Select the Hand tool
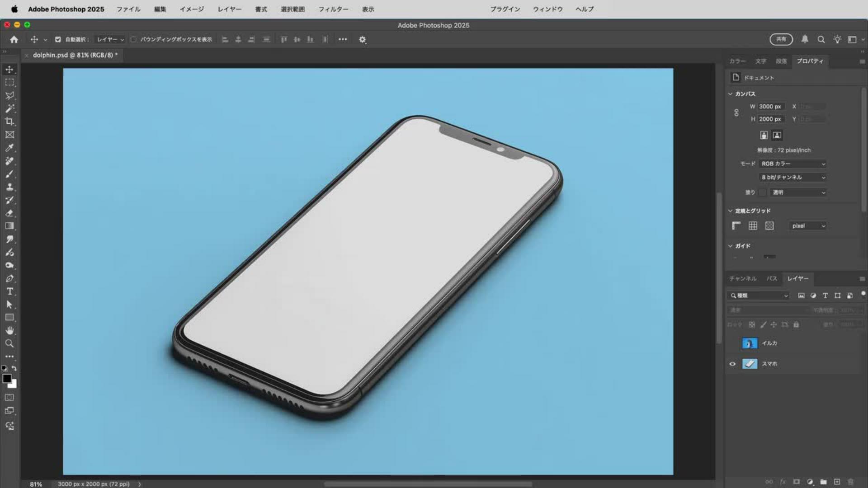 pyautogui.click(x=9, y=330)
